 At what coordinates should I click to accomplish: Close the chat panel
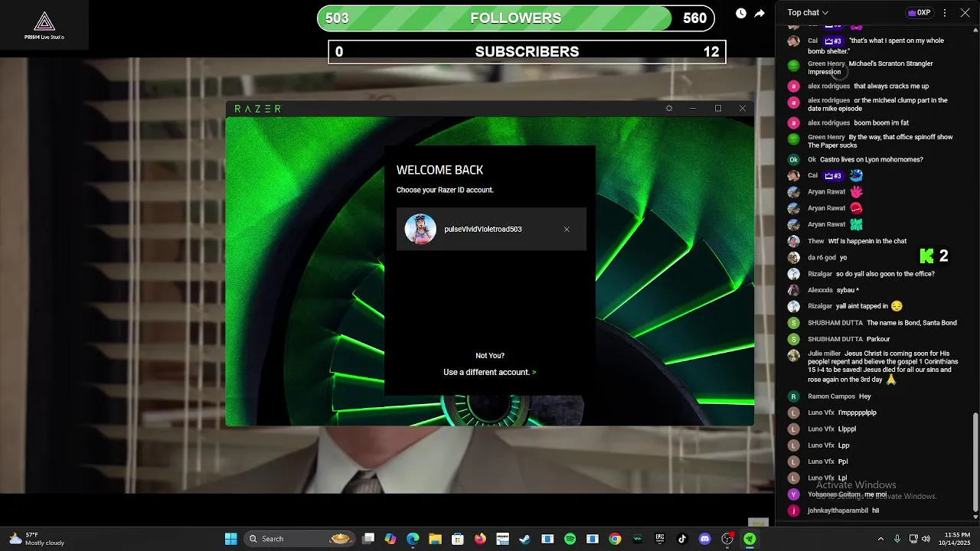pos(965,13)
